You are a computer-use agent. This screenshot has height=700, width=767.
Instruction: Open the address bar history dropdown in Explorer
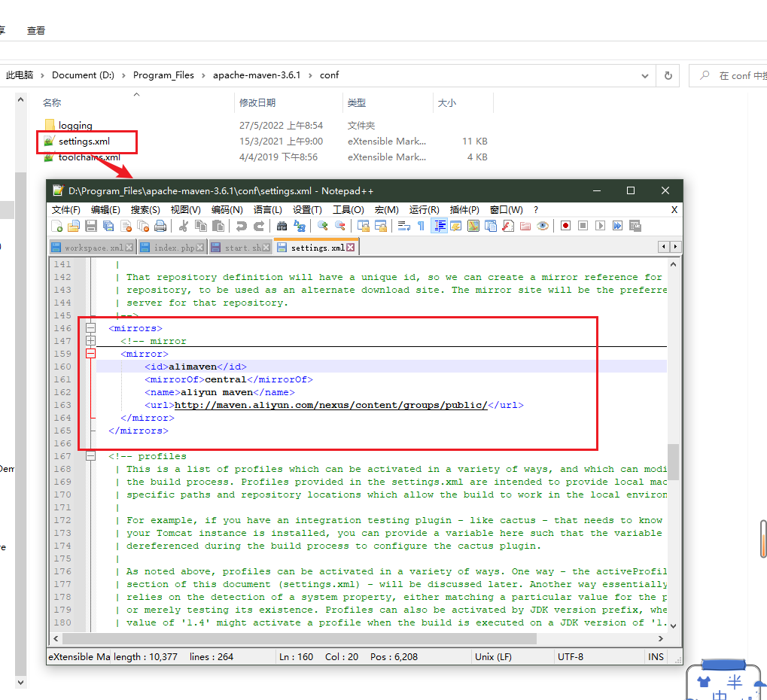[645, 76]
